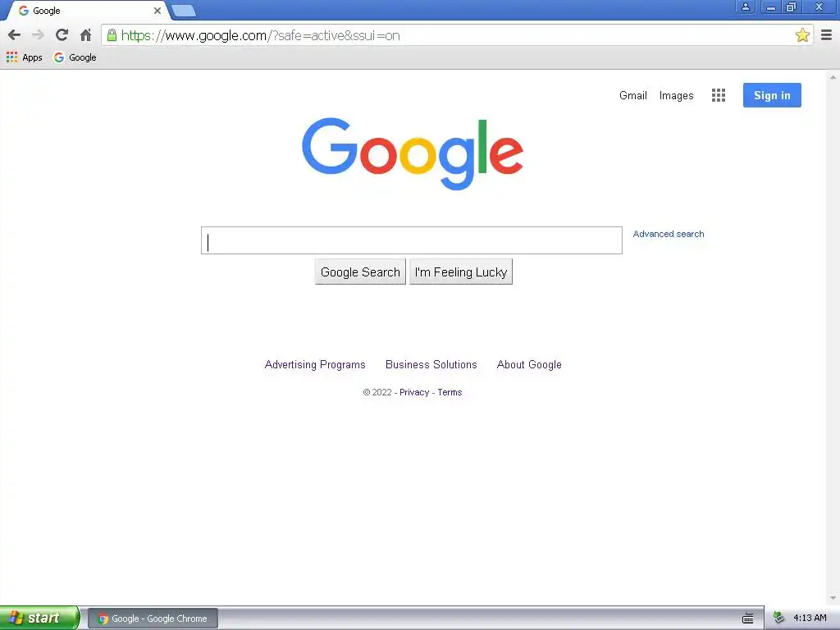Screen dimensions: 840x630
Task: Open Advanced search link
Action: [x=669, y=234]
